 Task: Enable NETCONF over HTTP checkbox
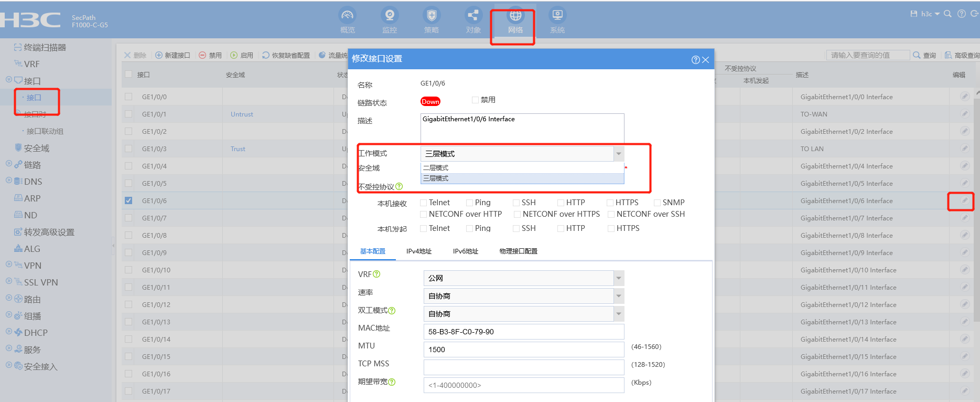423,214
